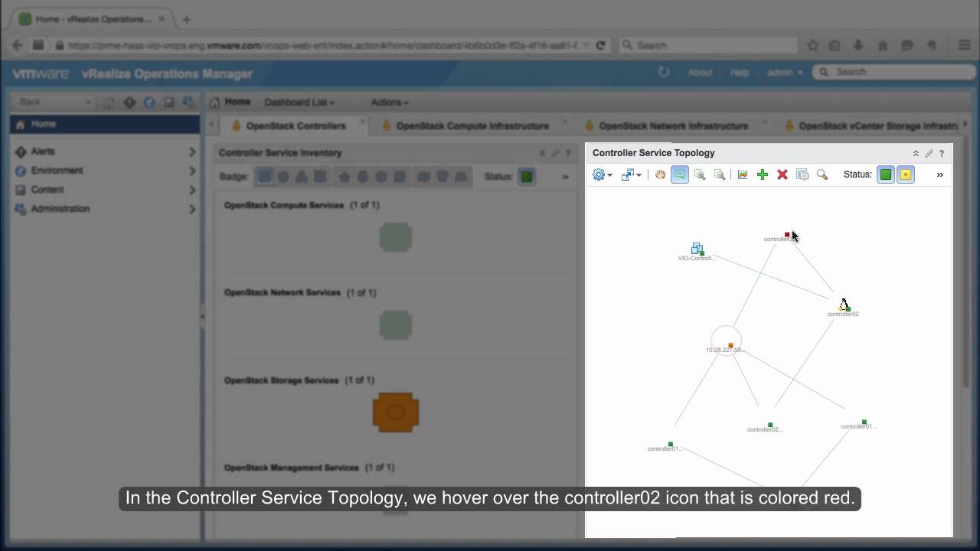980x551 pixels.
Task: Toggle yellow status filter in Topology
Action: point(906,174)
